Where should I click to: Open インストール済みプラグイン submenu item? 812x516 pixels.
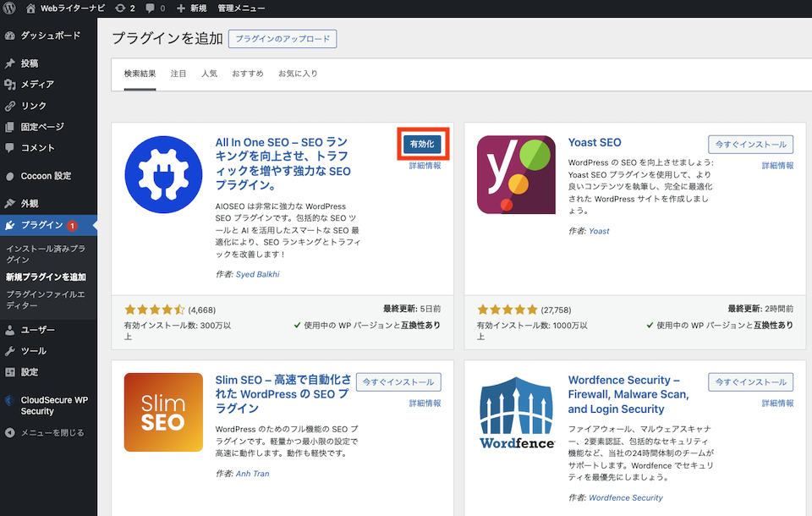point(46,254)
